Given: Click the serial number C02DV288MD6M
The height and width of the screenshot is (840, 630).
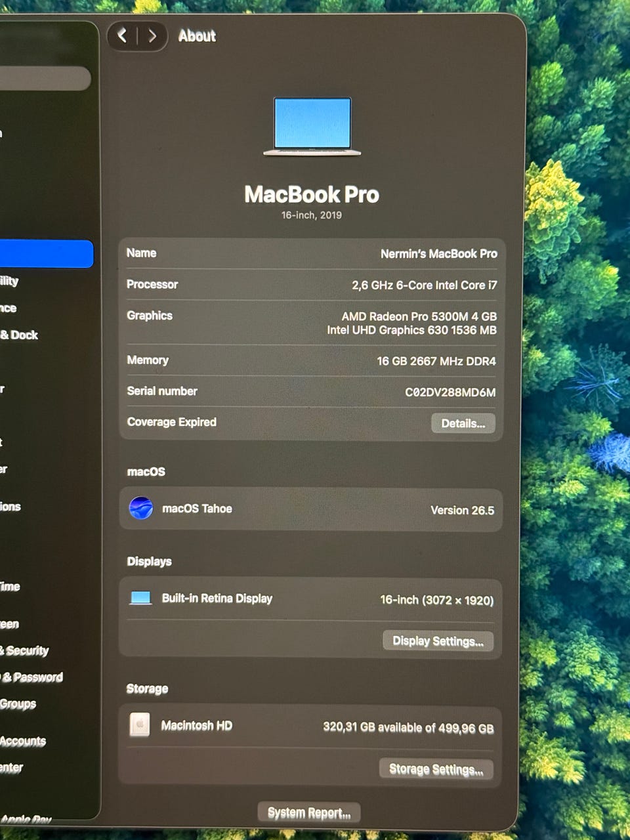Looking at the screenshot, I should (x=450, y=392).
